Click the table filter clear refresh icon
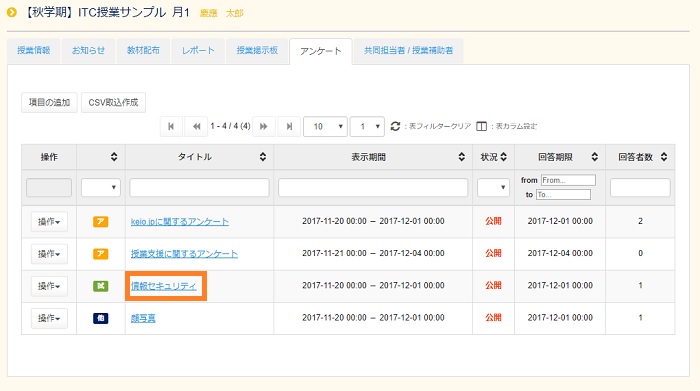 (395, 126)
